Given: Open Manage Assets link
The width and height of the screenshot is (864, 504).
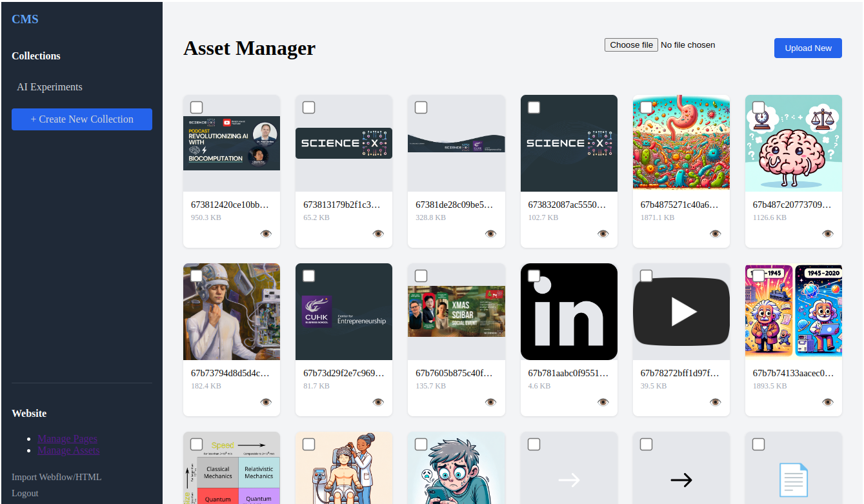Looking at the screenshot, I should pyautogui.click(x=68, y=450).
